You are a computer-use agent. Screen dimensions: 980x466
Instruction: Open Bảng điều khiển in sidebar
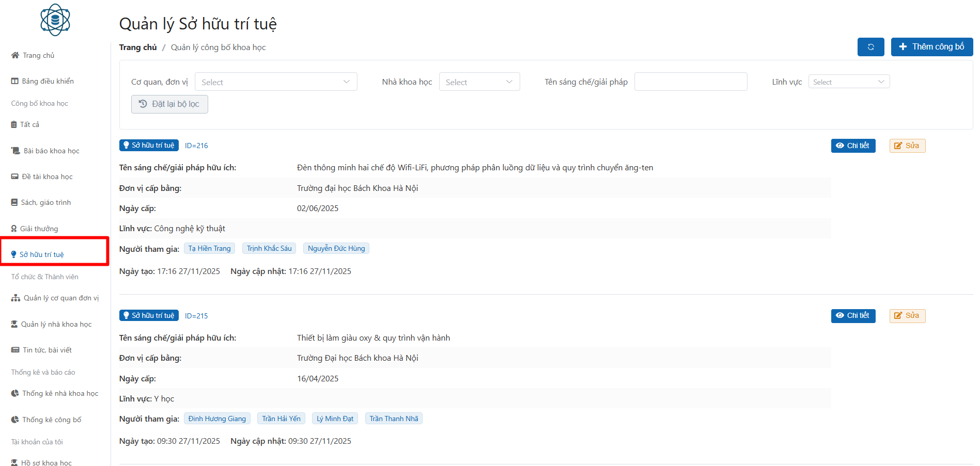point(47,81)
